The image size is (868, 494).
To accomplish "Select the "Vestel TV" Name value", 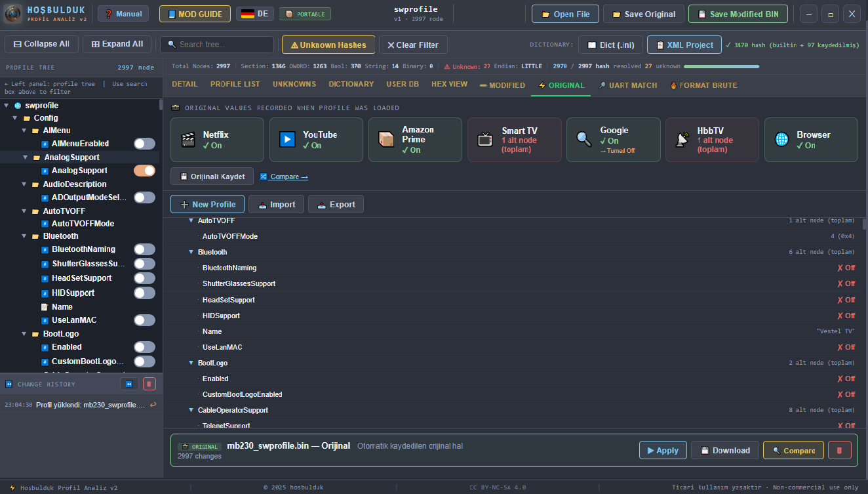I will [x=836, y=331].
